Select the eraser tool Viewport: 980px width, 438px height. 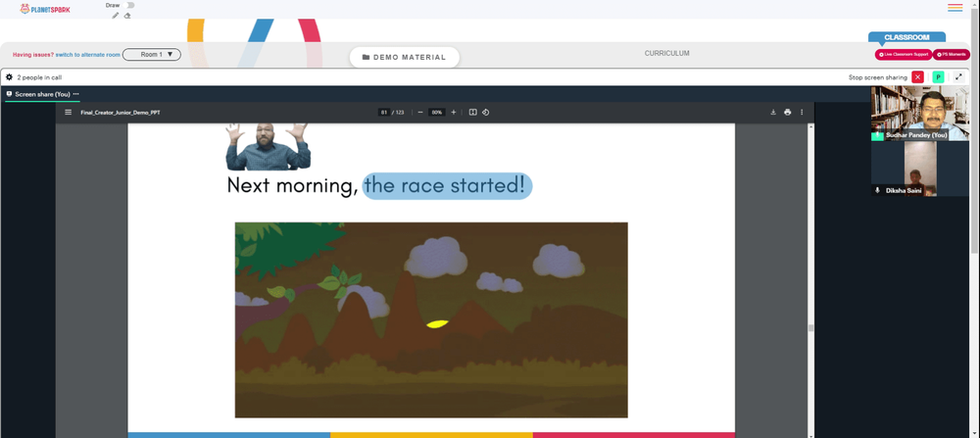tap(127, 16)
